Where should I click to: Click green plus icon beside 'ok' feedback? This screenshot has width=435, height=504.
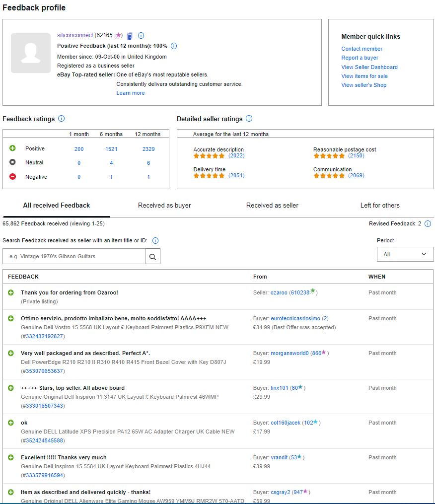(x=11, y=423)
